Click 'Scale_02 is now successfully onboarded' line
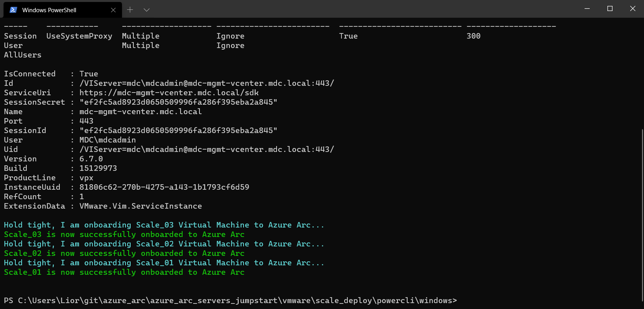Image resolution: width=644 pixels, height=309 pixels. click(124, 253)
